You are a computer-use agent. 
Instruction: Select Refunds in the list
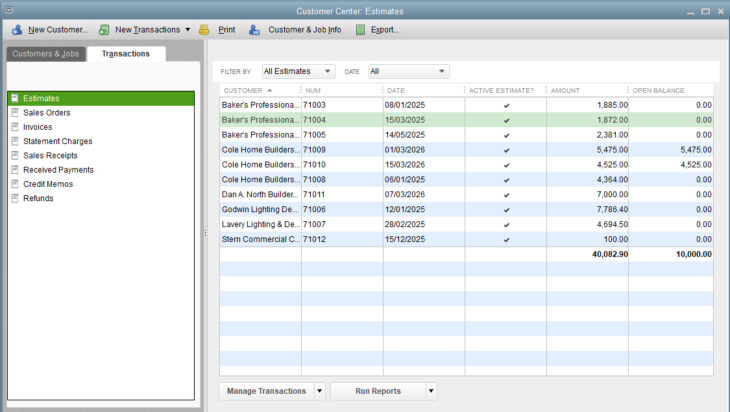click(x=101, y=198)
